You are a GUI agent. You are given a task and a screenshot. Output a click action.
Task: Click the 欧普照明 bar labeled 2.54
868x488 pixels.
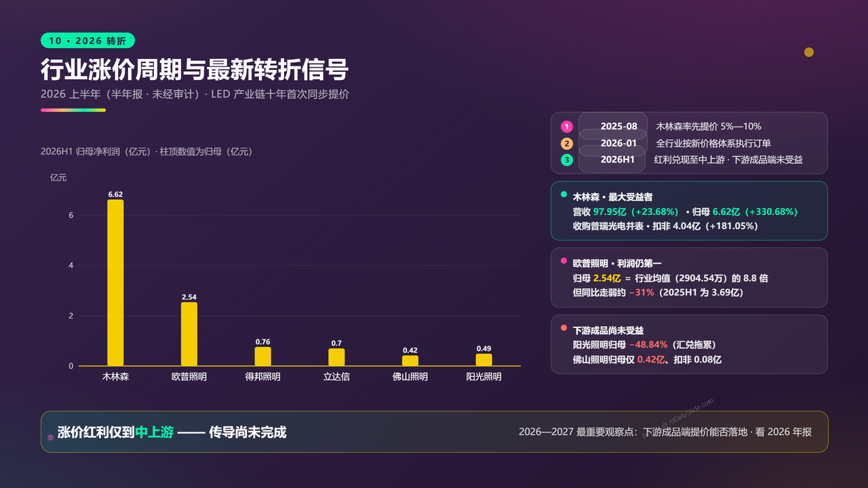tap(189, 334)
